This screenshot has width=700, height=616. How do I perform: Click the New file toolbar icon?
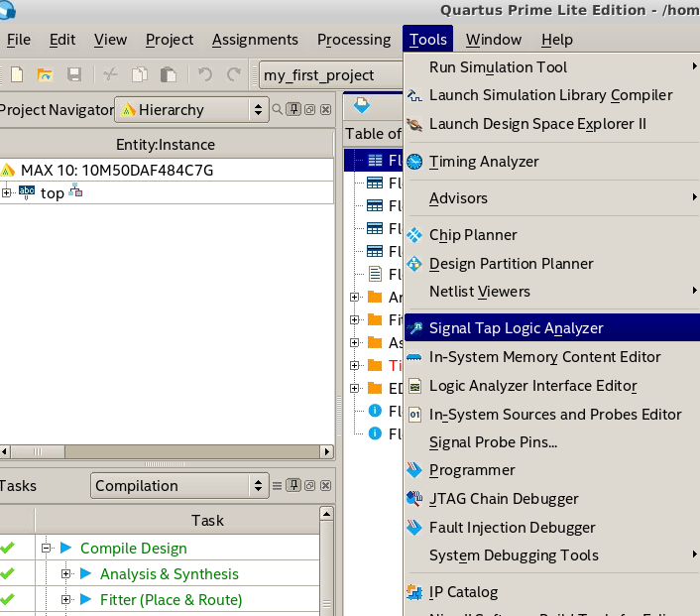point(17,74)
